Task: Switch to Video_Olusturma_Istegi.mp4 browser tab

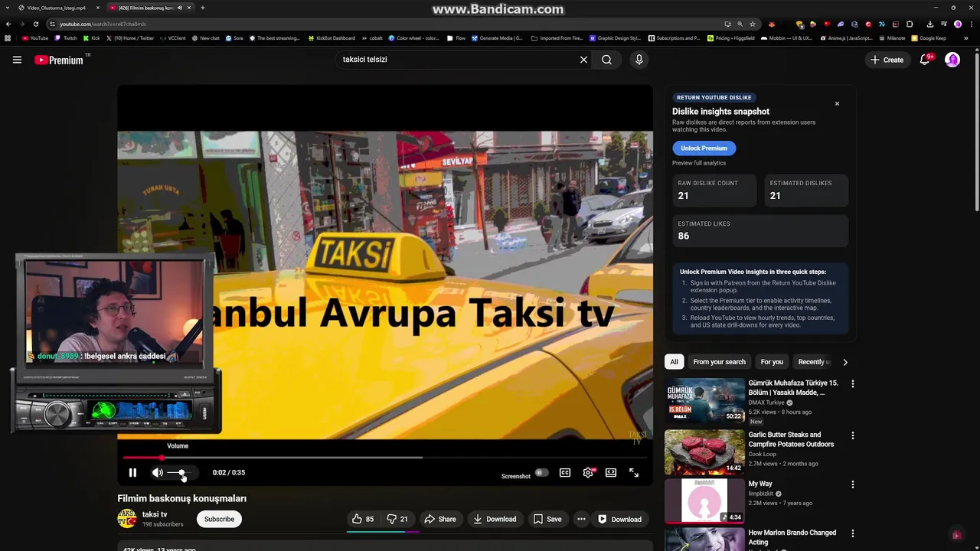Action: (56, 8)
